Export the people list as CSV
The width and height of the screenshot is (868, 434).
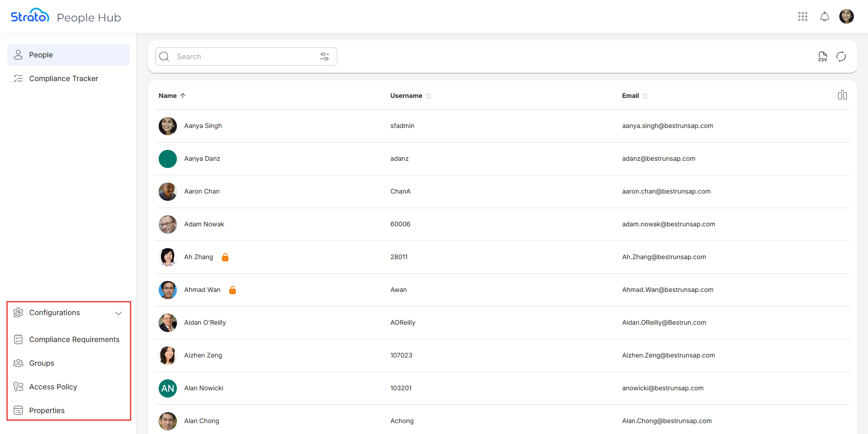click(822, 56)
